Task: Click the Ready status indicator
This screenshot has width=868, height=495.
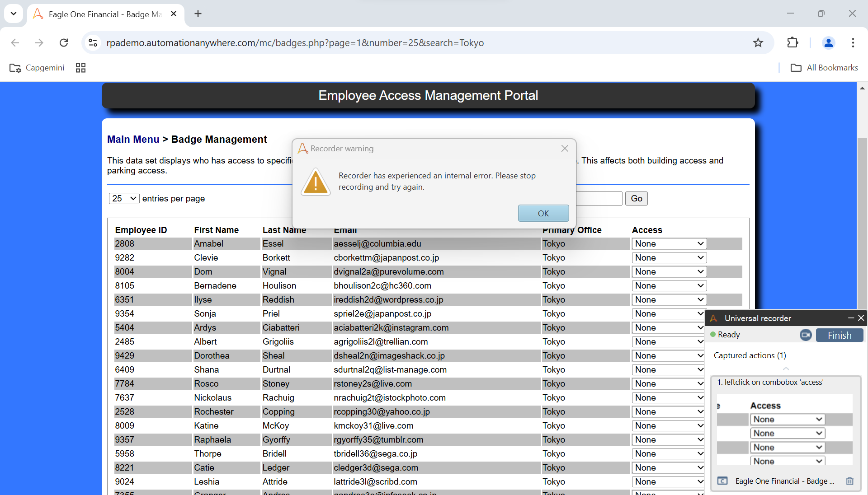Action: click(x=725, y=335)
